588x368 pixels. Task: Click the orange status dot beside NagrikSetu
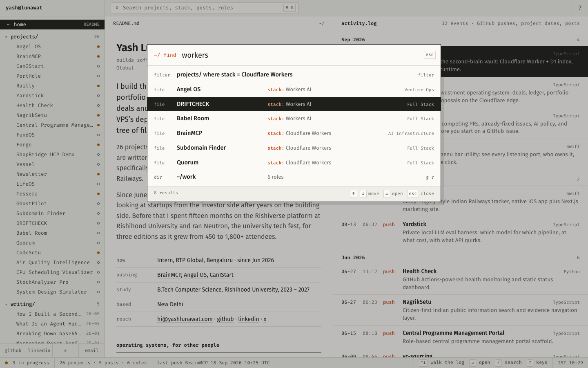pos(98,115)
